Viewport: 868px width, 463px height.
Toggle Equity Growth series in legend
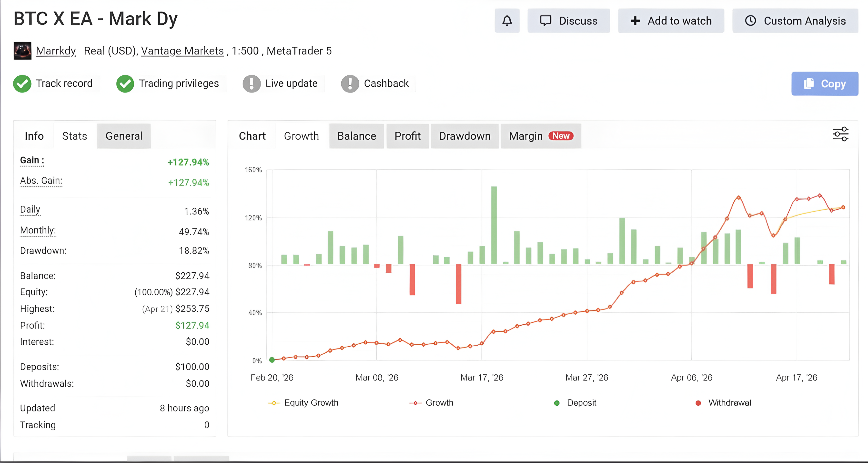pos(303,403)
